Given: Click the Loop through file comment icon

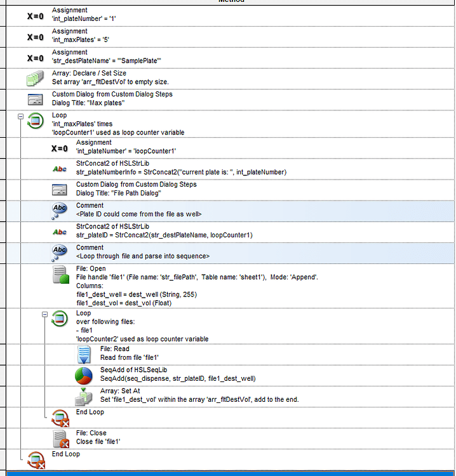Looking at the screenshot, I should (x=59, y=253).
